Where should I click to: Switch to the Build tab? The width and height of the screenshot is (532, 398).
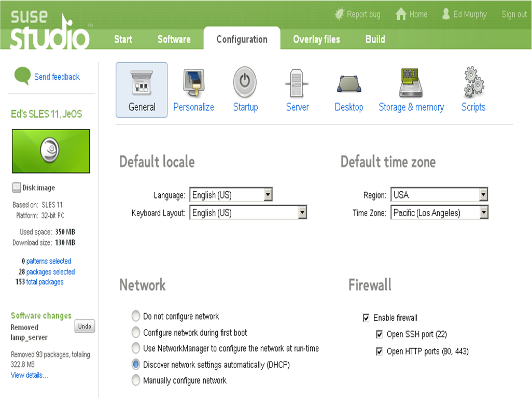(x=375, y=39)
